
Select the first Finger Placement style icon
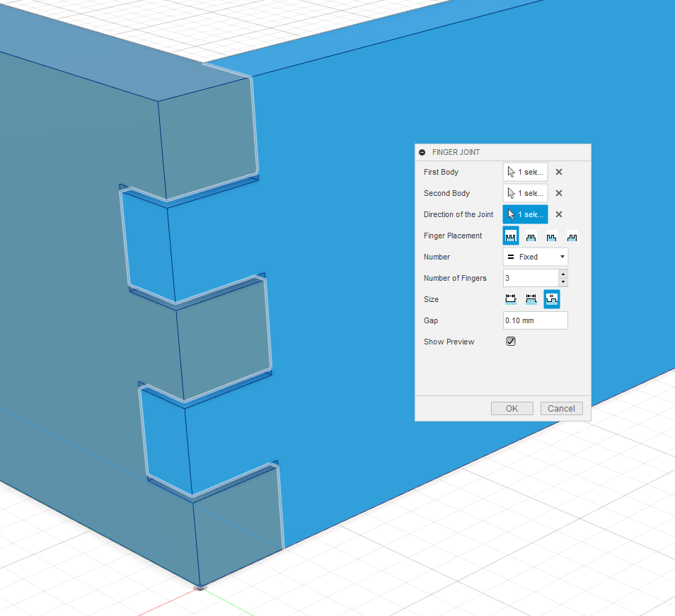point(510,235)
